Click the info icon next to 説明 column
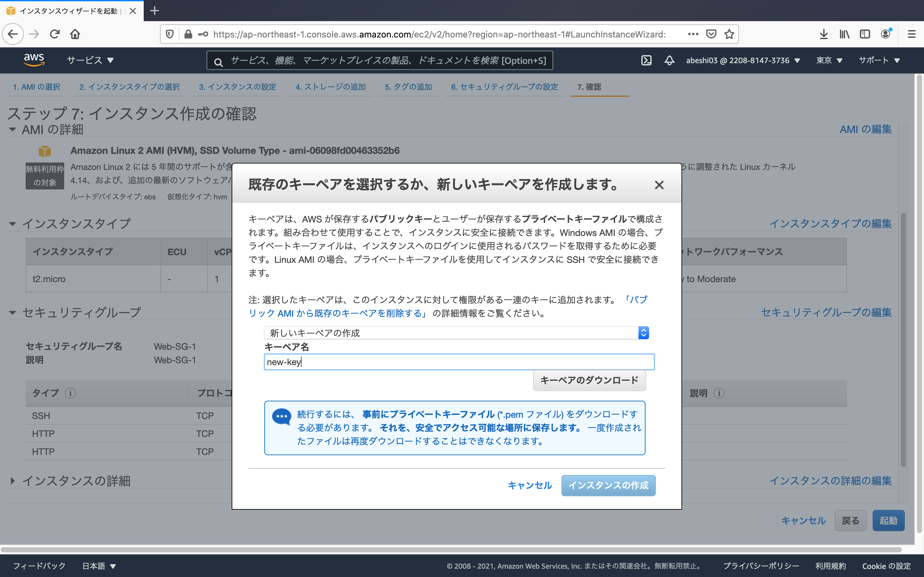The height and width of the screenshot is (577, 924). click(x=720, y=393)
